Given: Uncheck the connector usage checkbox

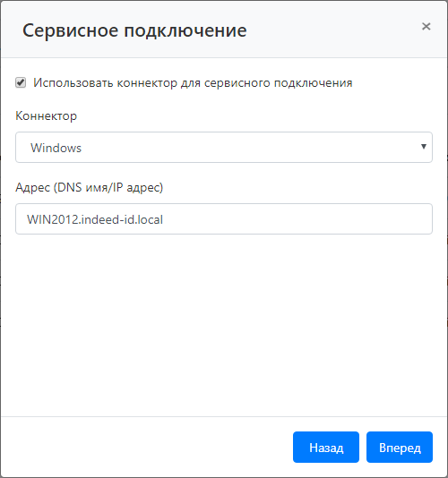Looking at the screenshot, I should (x=21, y=82).
